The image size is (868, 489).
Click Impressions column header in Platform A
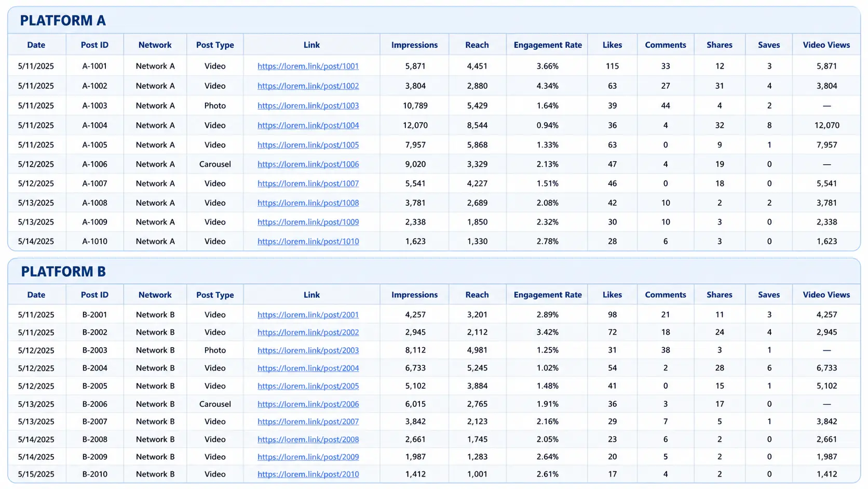coord(414,45)
